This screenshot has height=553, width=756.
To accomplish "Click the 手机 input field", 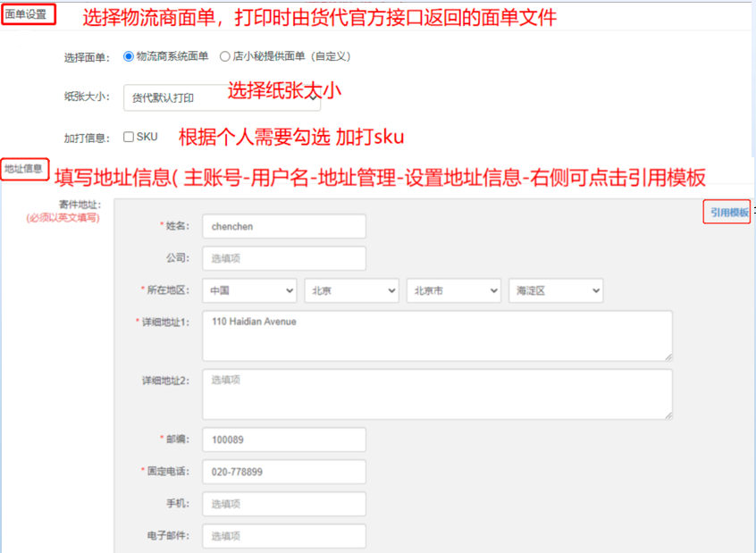I will click(x=284, y=504).
